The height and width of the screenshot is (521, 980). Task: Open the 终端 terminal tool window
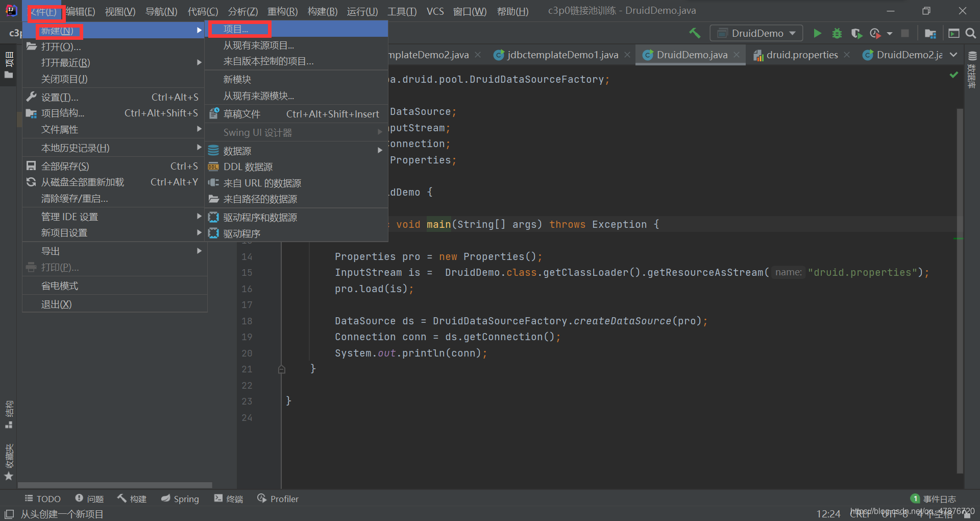click(x=229, y=499)
